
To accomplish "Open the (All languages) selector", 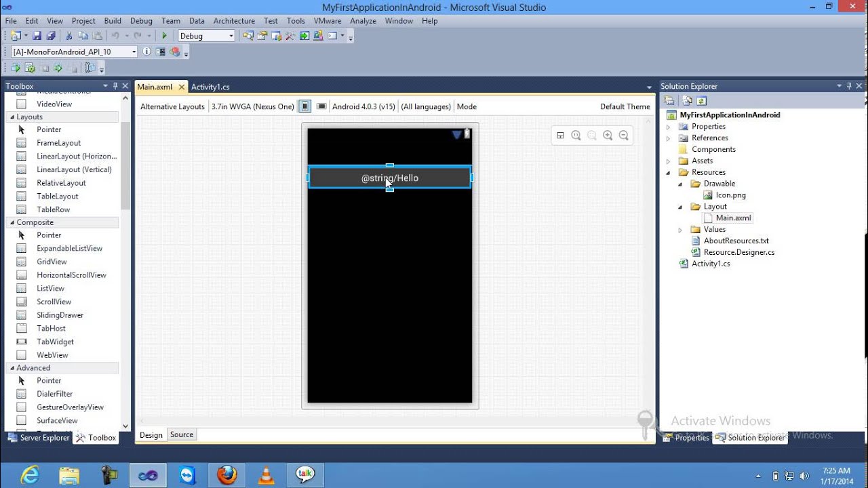I will click(x=426, y=106).
